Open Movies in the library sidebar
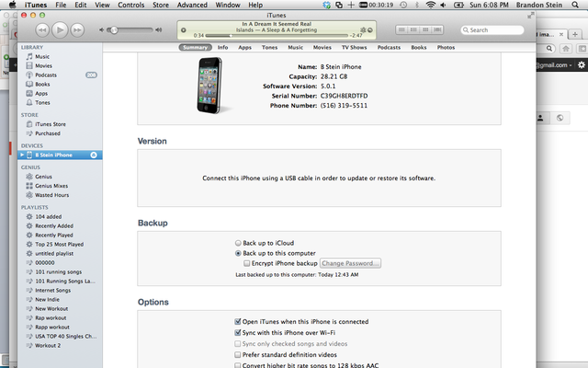 [43, 65]
